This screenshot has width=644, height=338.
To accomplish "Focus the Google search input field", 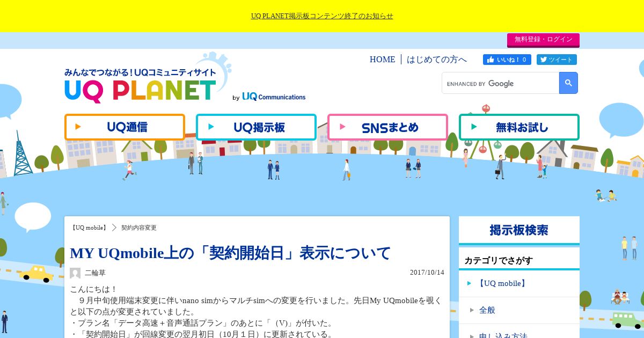I will point(500,83).
